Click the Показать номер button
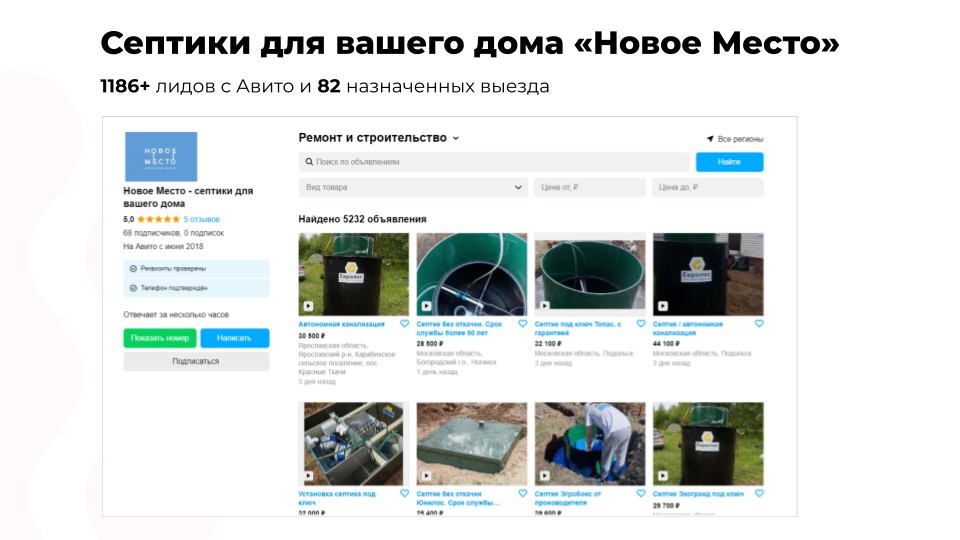Viewport: 960px width, 540px height. pos(160,338)
